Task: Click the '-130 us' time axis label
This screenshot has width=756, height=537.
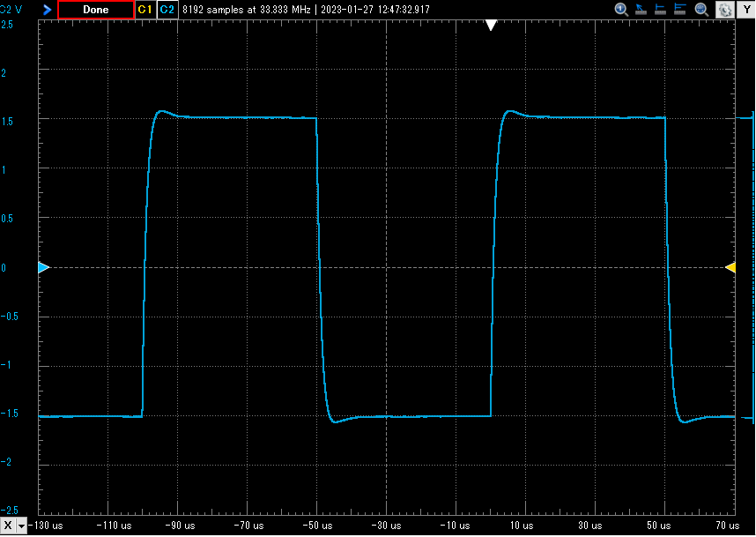Action: 45,526
